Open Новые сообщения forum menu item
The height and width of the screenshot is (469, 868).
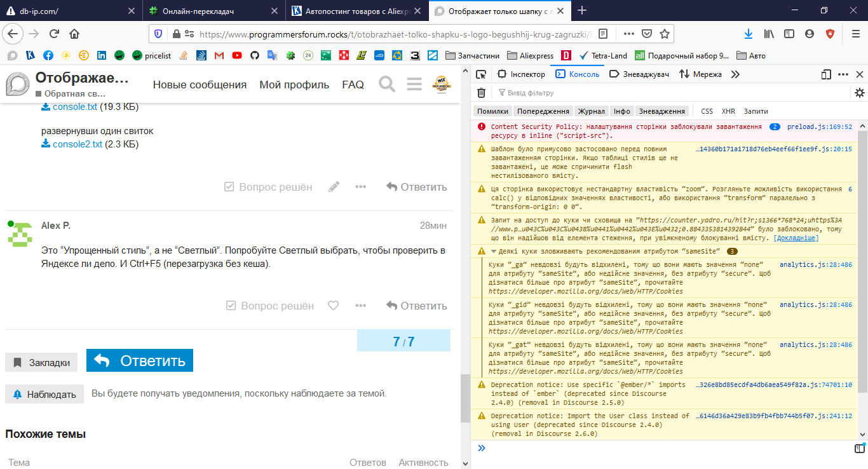coord(200,85)
